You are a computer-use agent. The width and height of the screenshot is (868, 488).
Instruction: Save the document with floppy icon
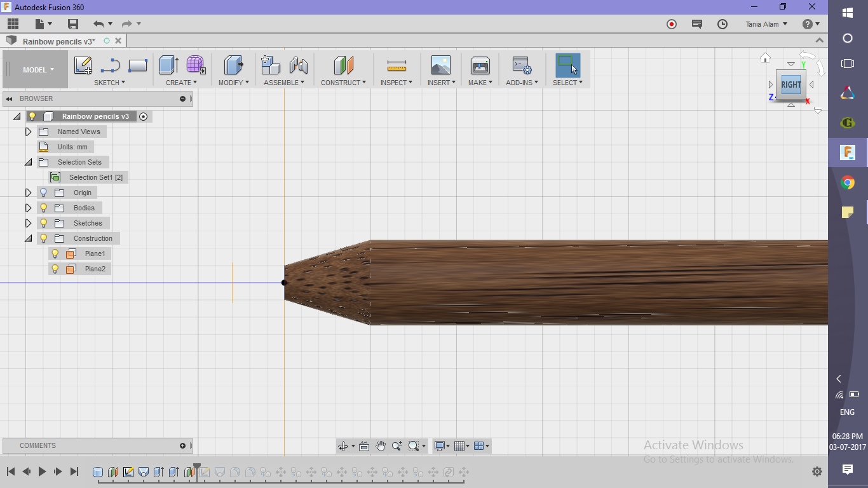(x=73, y=24)
